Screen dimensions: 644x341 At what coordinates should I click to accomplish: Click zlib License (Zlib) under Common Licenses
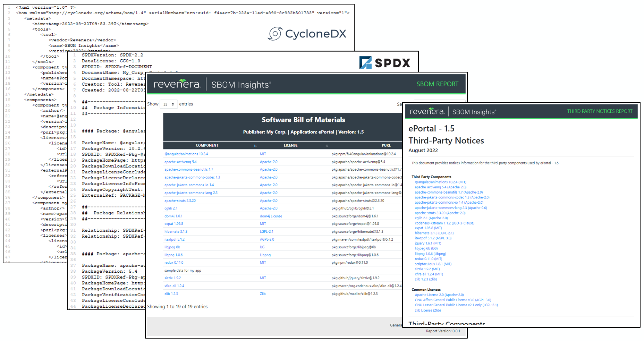427,310
